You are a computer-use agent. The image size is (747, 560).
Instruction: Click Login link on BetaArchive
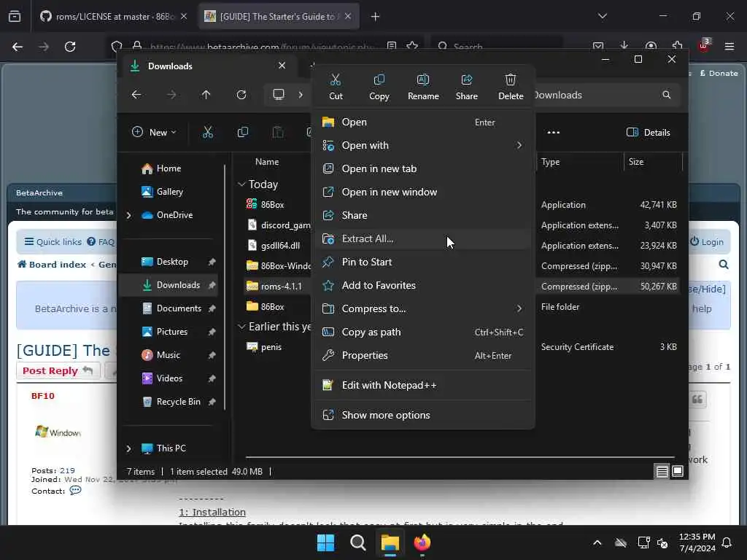707,242
